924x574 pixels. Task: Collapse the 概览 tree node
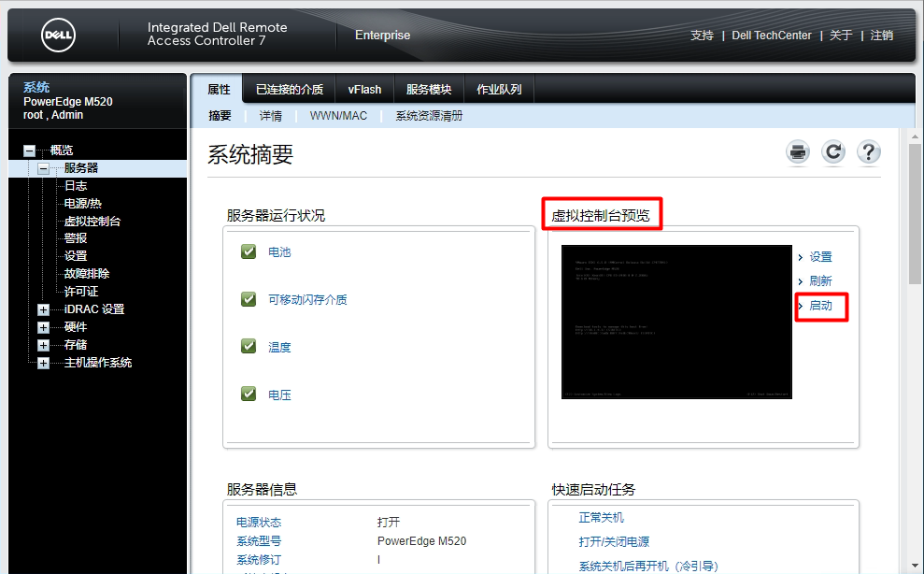[29, 151]
